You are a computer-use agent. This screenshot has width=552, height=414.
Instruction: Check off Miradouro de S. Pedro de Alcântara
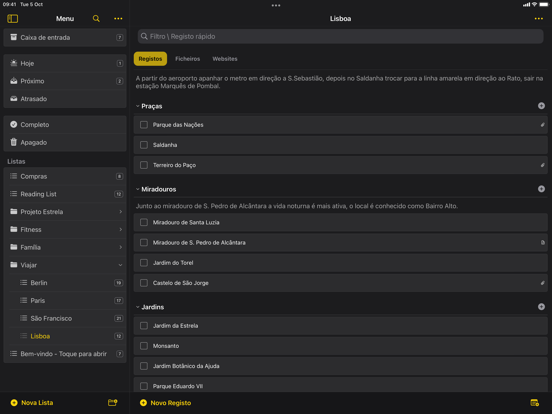coord(144,242)
